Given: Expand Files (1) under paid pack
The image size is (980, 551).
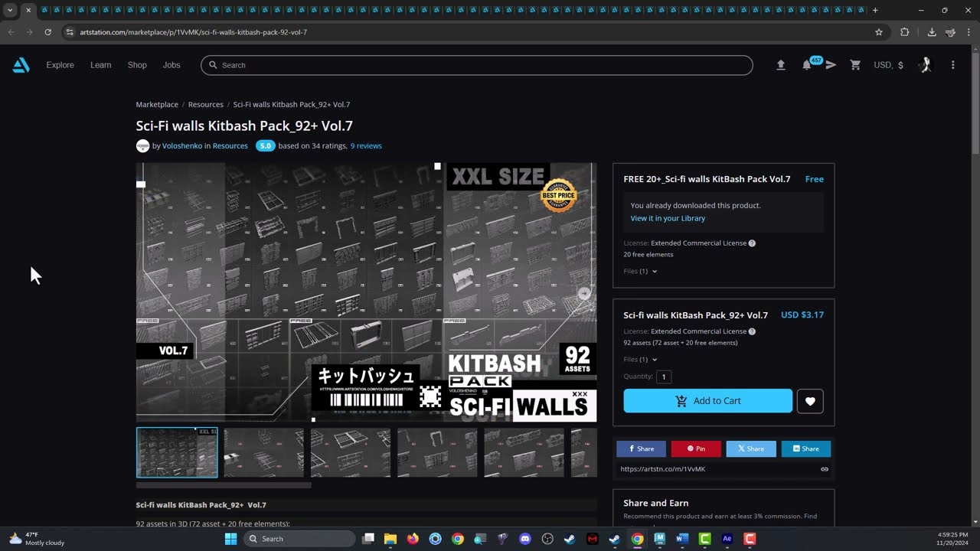Looking at the screenshot, I should 640,360.
